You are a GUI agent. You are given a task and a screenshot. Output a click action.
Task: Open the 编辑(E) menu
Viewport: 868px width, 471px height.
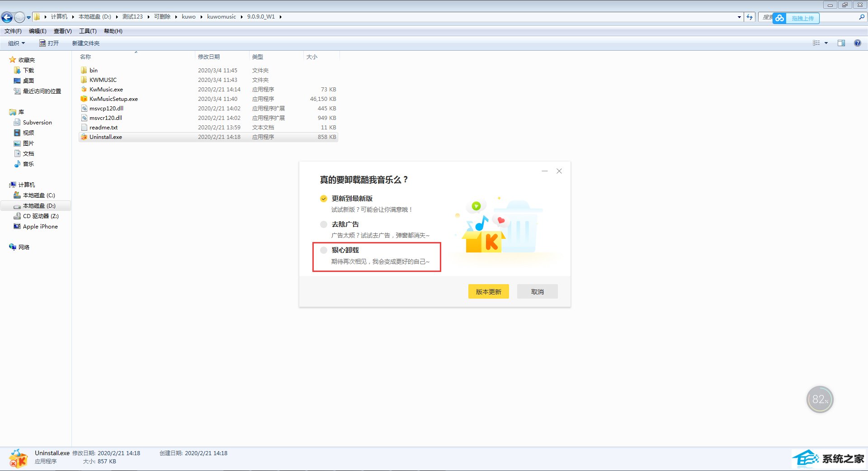click(38, 31)
